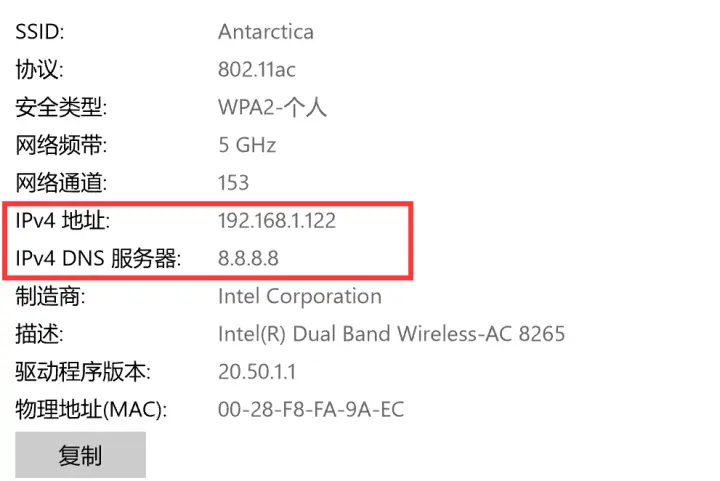The image size is (720, 481).
Task: Click the network channel value 153
Action: pyautogui.click(x=234, y=183)
